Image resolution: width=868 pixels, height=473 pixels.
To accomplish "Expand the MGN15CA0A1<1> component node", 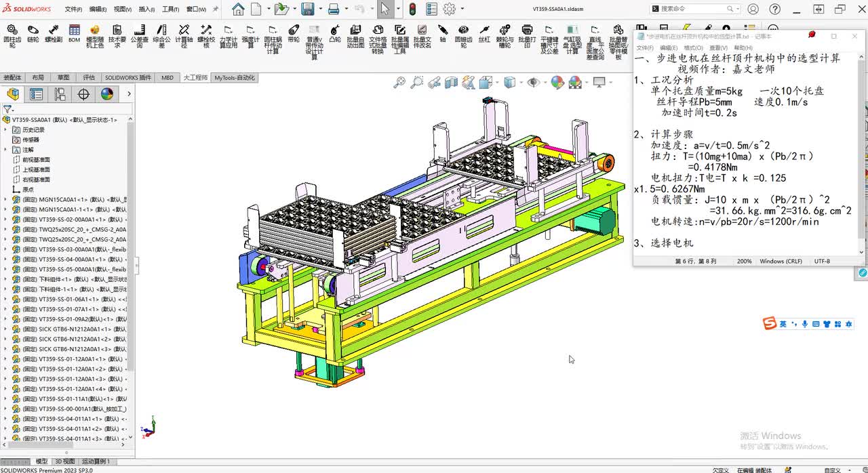I will 5,200.
